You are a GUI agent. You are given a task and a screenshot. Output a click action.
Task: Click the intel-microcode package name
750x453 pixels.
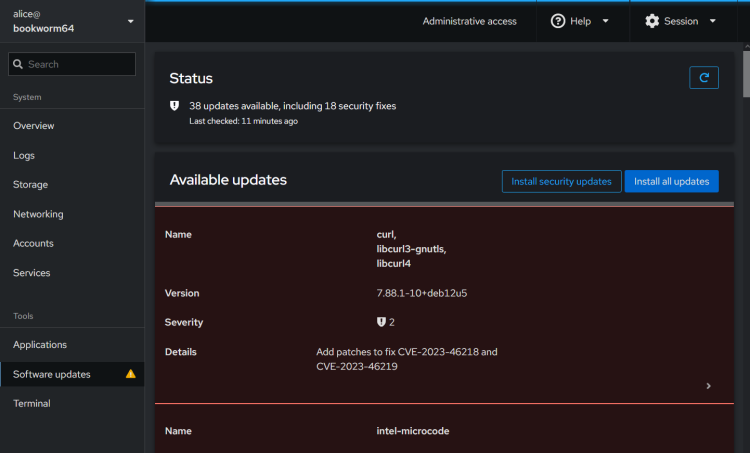tap(413, 431)
